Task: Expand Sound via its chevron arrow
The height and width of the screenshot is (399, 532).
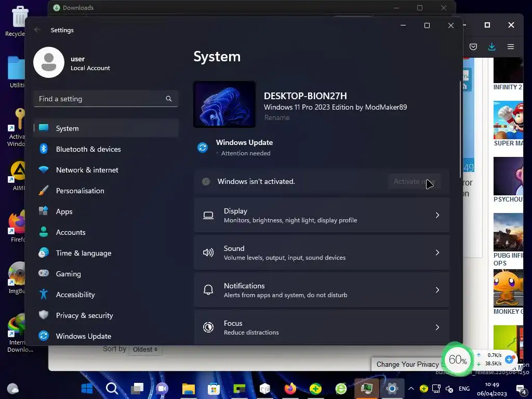Action: point(437,252)
